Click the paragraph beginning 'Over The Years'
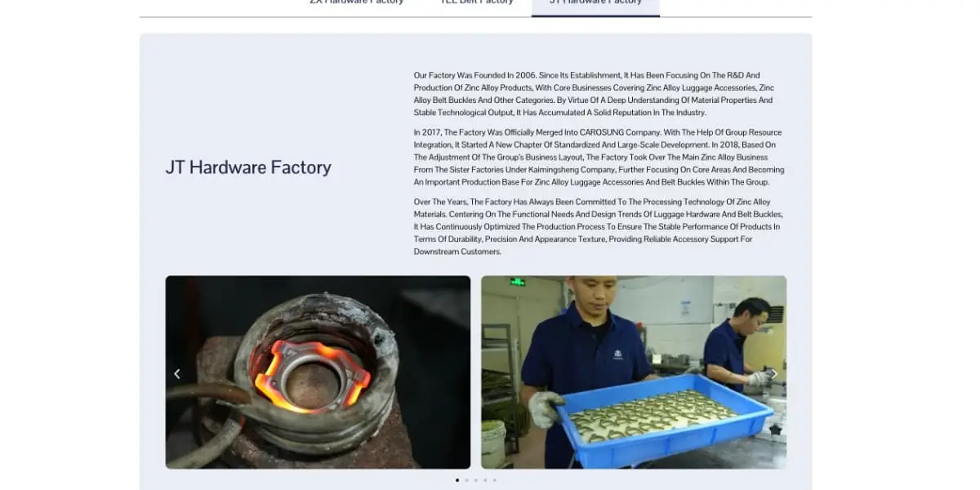The width and height of the screenshot is (980, 490). point(597,227)
